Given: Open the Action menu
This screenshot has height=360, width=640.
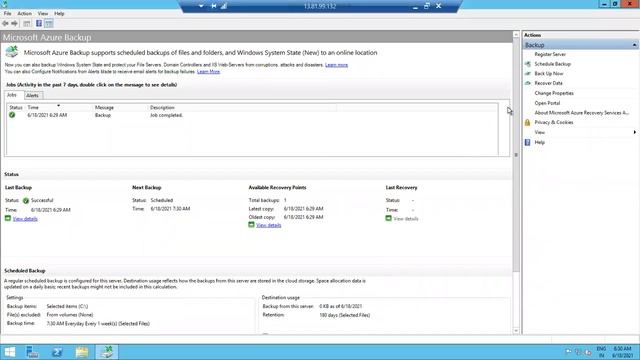Looking at the screenshot, I should 24,13.
